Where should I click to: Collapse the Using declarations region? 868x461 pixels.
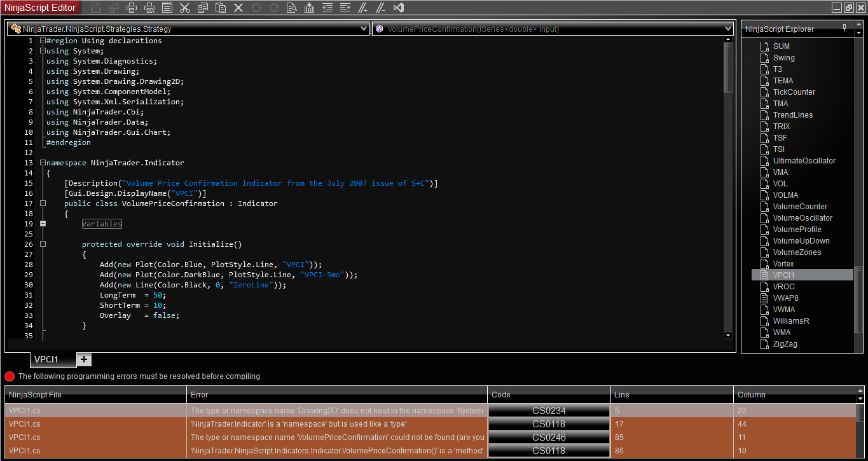pos(43,41)
